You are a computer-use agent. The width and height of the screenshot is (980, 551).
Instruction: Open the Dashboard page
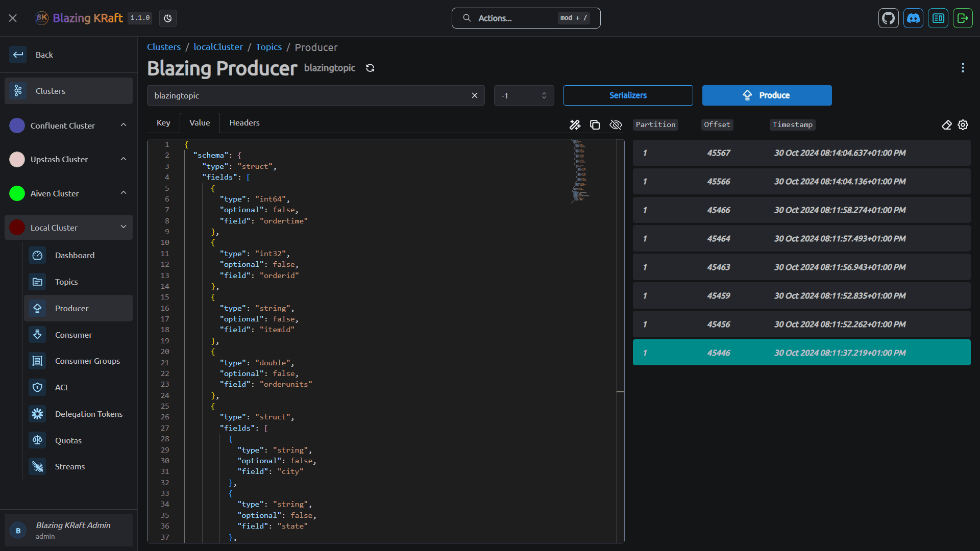pyautogui.click(x=78, y=255)
